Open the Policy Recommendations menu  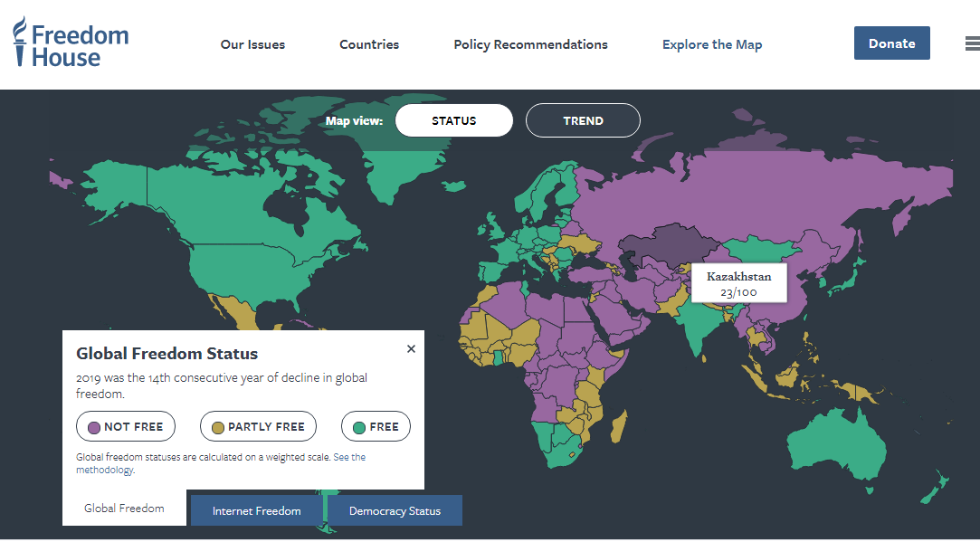530,44
